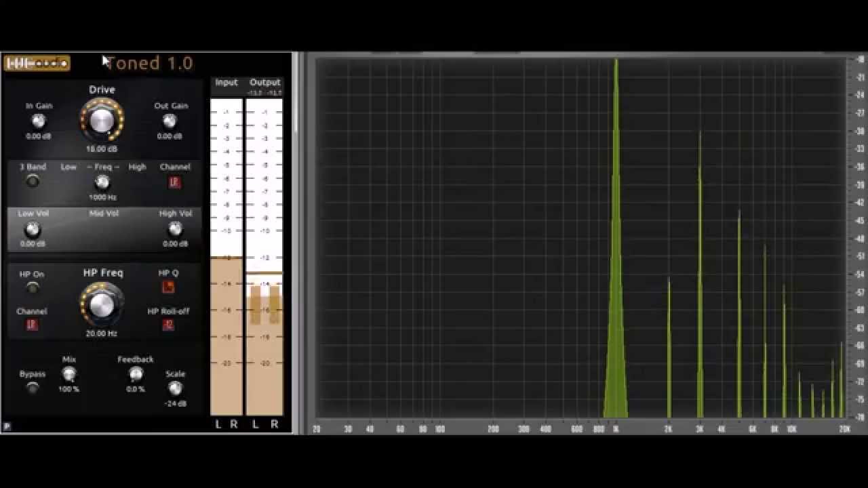Click the Feedback knob
The image size is (868, 488).
pyautogui.click(x=136, y=373)
